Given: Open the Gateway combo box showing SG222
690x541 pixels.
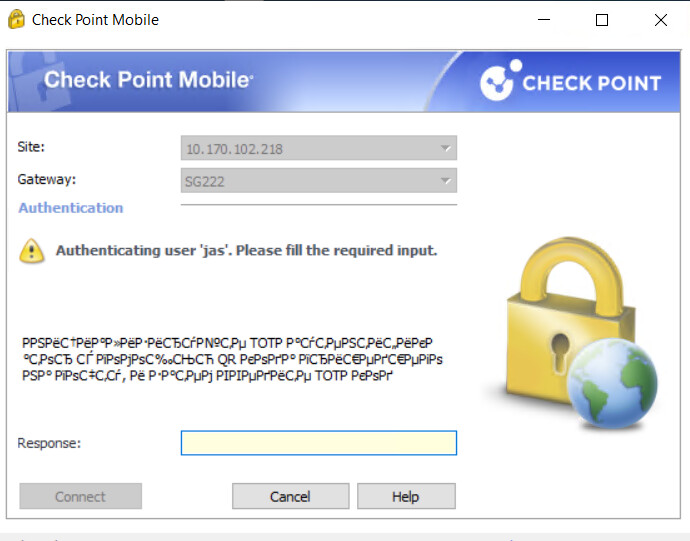Looking at the screenshot, I should 319,180.
